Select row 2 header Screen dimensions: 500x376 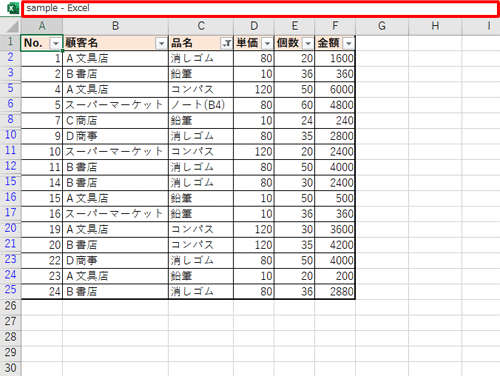pos(11,57)
